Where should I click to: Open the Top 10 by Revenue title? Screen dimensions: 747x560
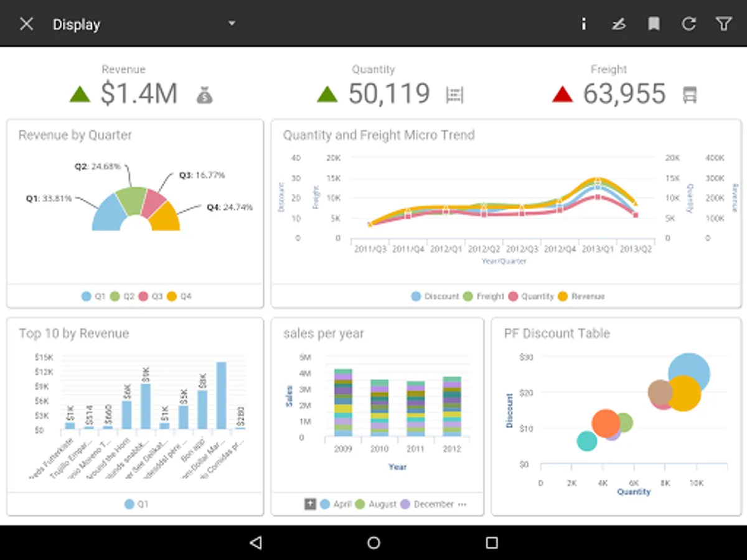pos(73,334)
